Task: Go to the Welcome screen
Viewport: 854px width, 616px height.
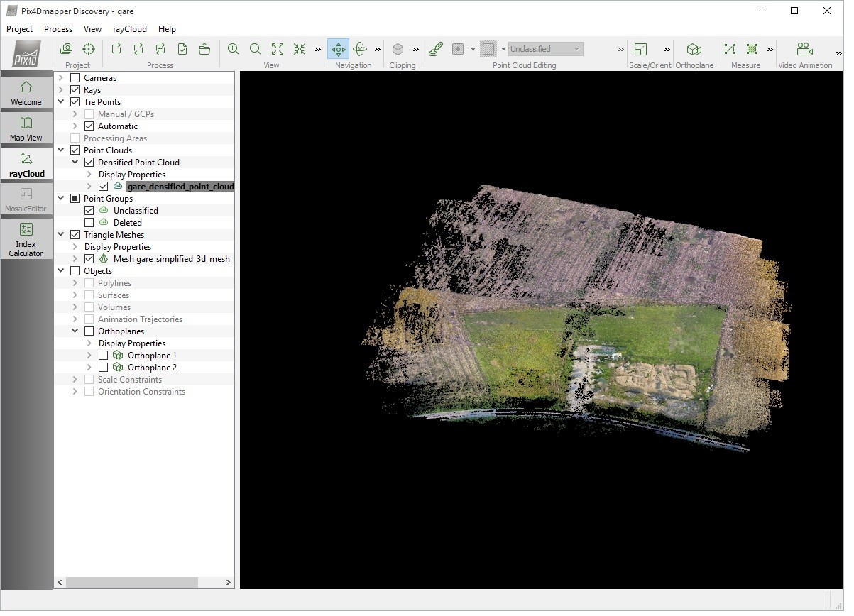Action: click(26, 92)
